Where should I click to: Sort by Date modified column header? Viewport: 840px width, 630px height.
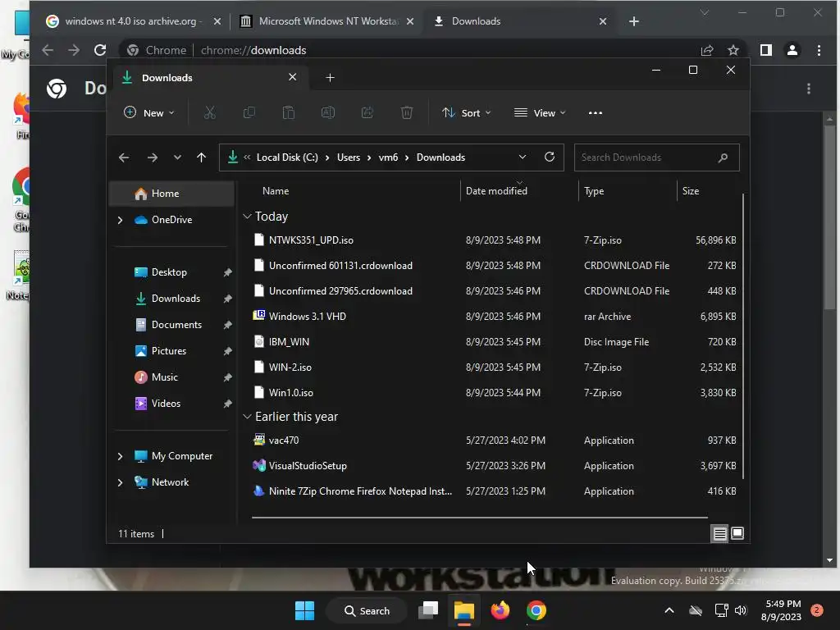coord(496,191)
